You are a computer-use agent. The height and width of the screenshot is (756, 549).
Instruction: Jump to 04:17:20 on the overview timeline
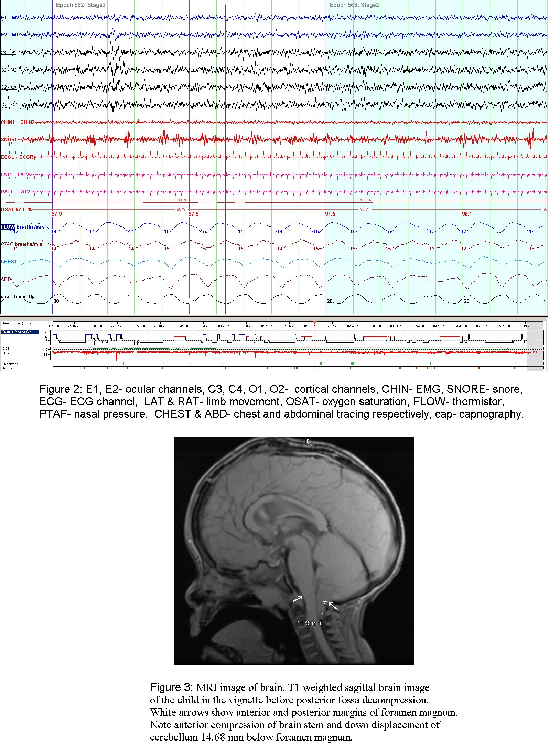(x=439, y=326)
